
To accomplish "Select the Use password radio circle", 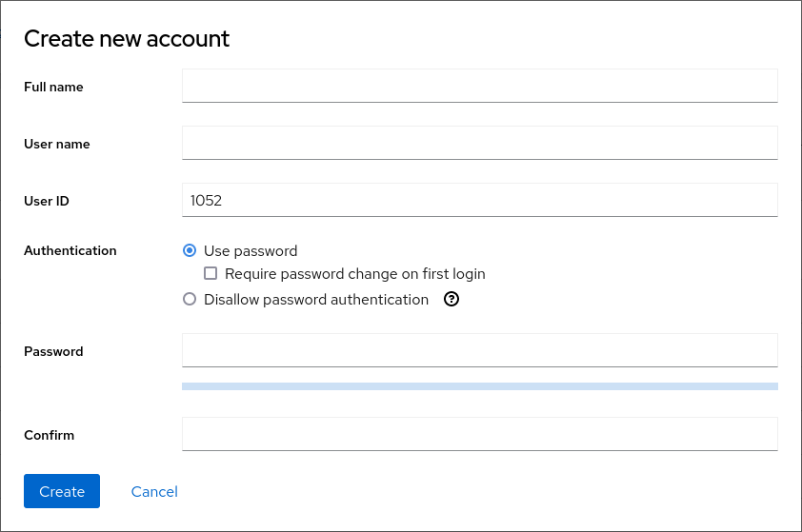I will tap(189, 251).
